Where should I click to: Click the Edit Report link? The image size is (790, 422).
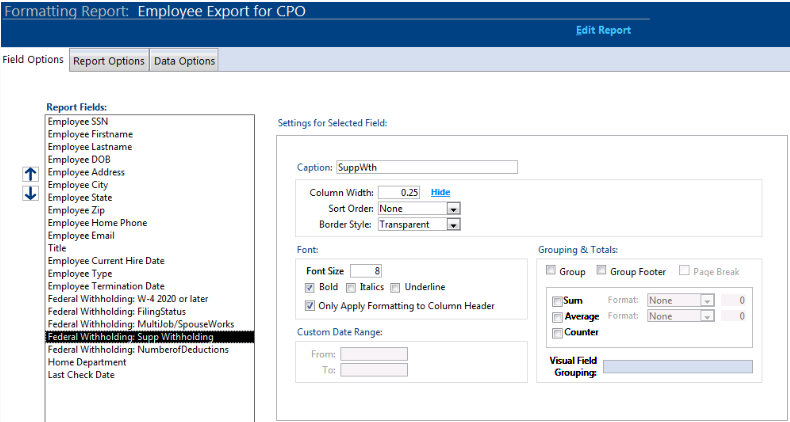click(604, 30)
